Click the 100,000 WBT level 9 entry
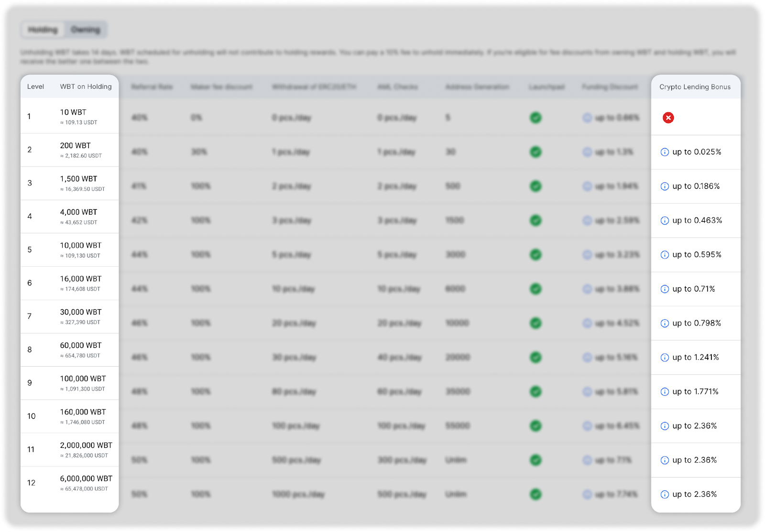 tap(83, 379)
